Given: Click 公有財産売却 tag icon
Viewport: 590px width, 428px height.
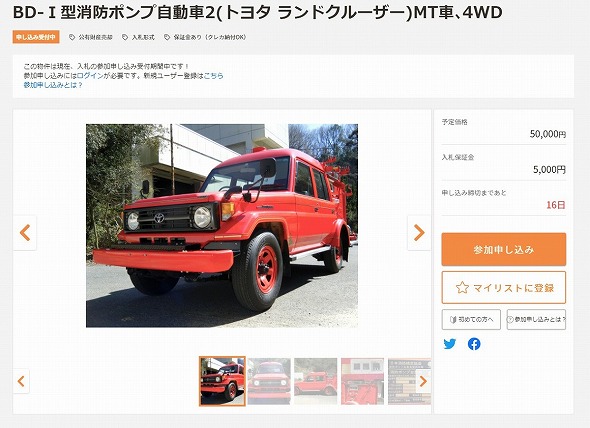Looking at the screenshot, I should click(72, 37).
